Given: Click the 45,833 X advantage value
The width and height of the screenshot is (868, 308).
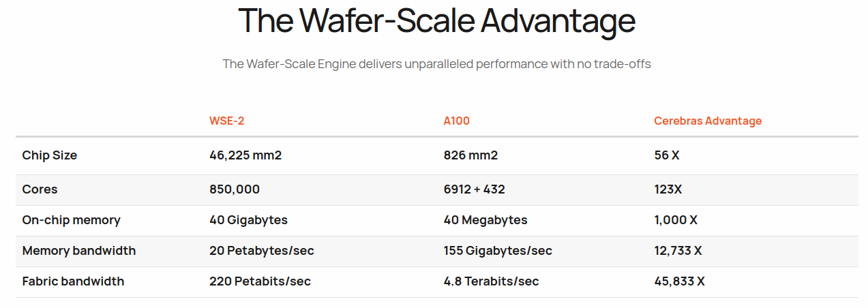Looking at the screenshot, I should [679, 281].
